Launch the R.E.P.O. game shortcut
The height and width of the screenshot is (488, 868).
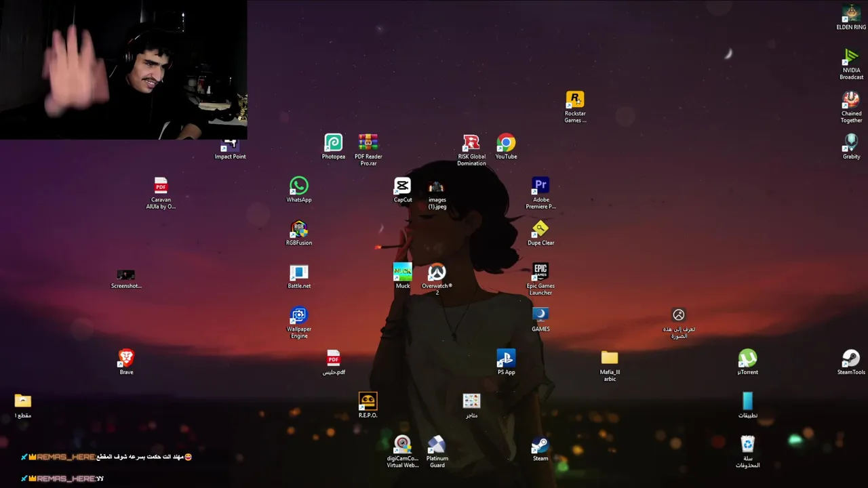[x=368, y=405]
